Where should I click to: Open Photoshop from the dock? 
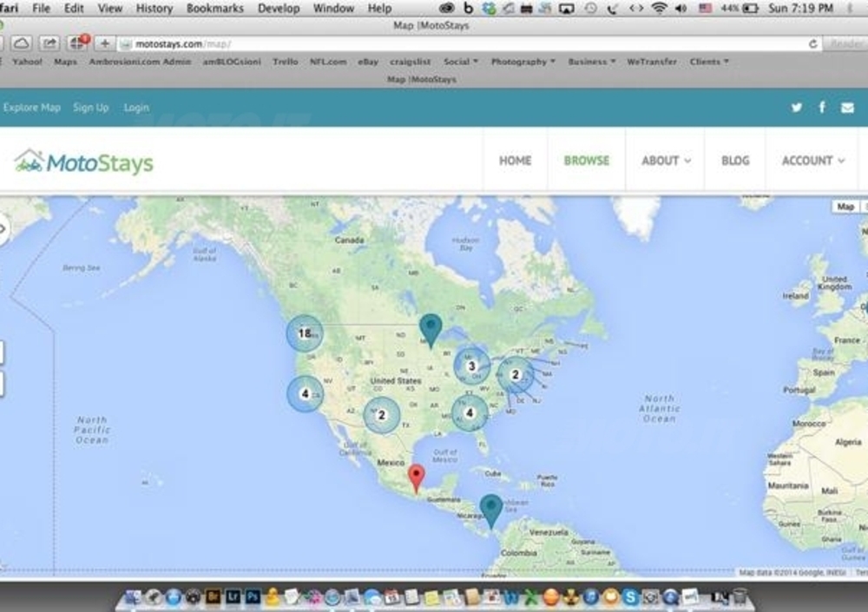[253, 597]
